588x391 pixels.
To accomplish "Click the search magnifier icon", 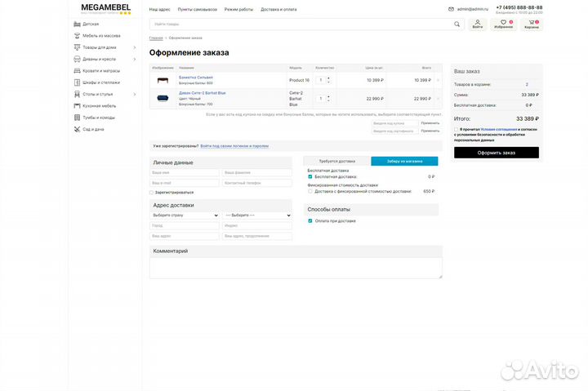I will pos(457,24).
